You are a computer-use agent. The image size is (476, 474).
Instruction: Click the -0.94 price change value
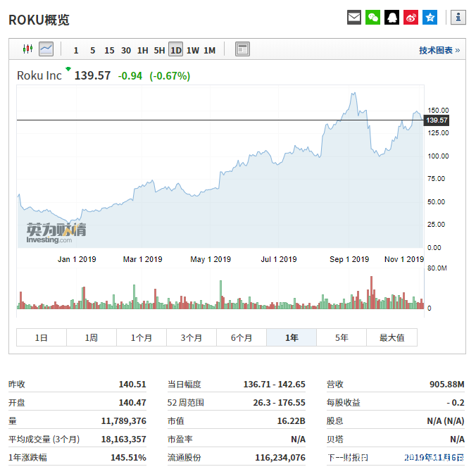(130, 75)
